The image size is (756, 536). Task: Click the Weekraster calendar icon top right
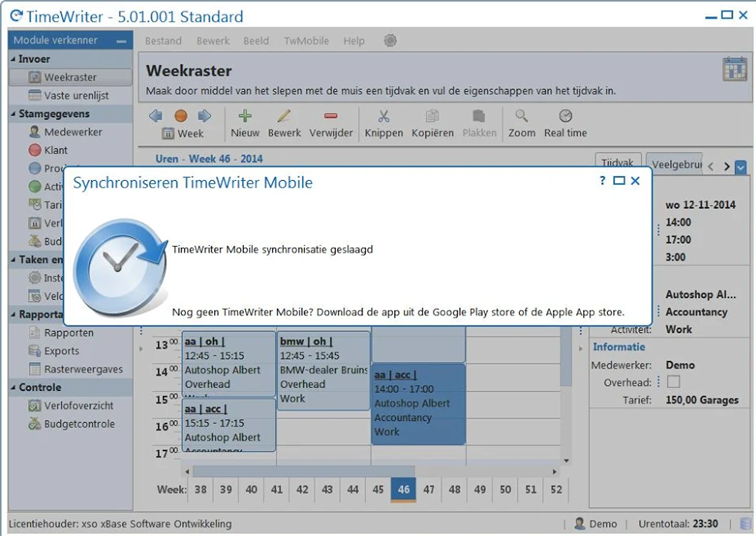[x=735, y=69]
